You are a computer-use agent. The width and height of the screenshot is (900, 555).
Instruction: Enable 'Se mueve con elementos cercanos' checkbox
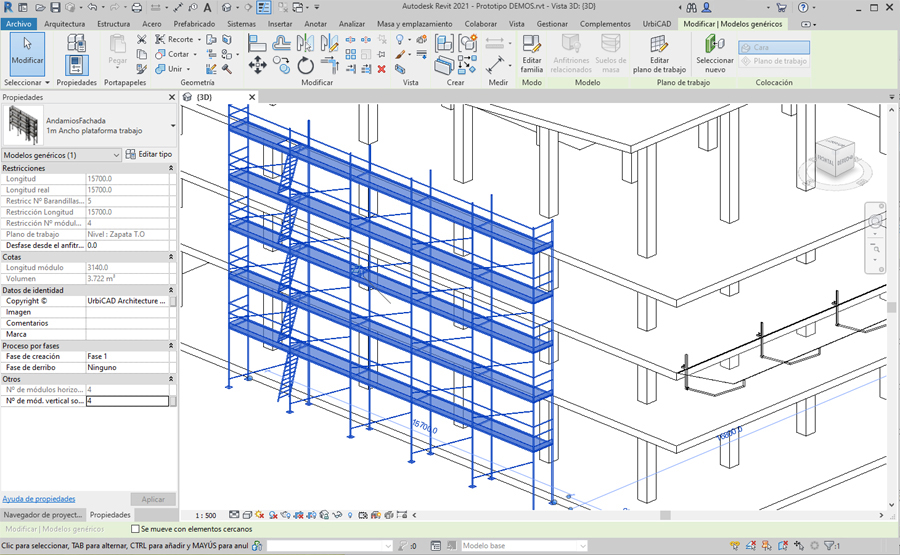pos(137,529)
